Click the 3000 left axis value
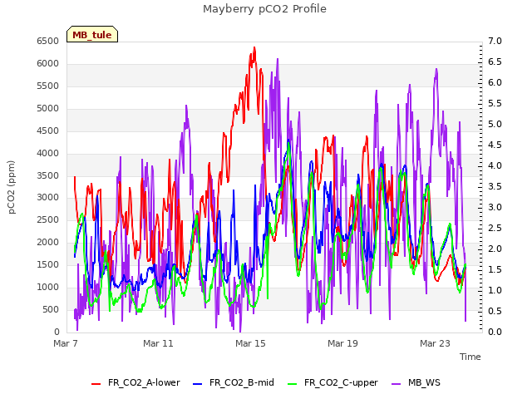The image size is (532, 399). click(x=48, y=198)
